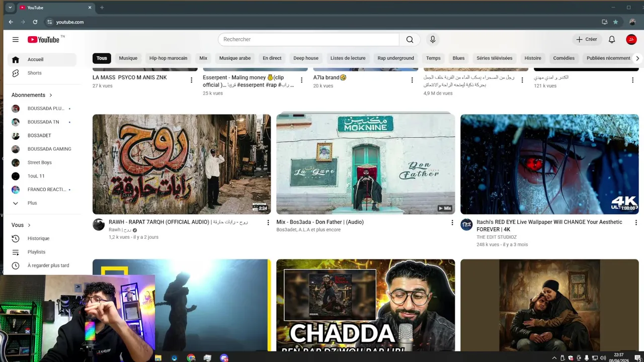Show more filter chips with right arrow

point(637,58)
